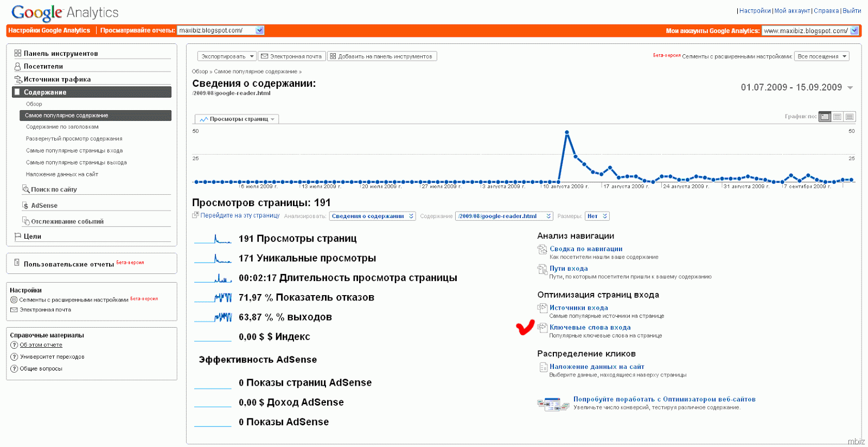Open the Справка help link
Screen dimensions: 868x447
pyautogui.click(x=826, y=11)
